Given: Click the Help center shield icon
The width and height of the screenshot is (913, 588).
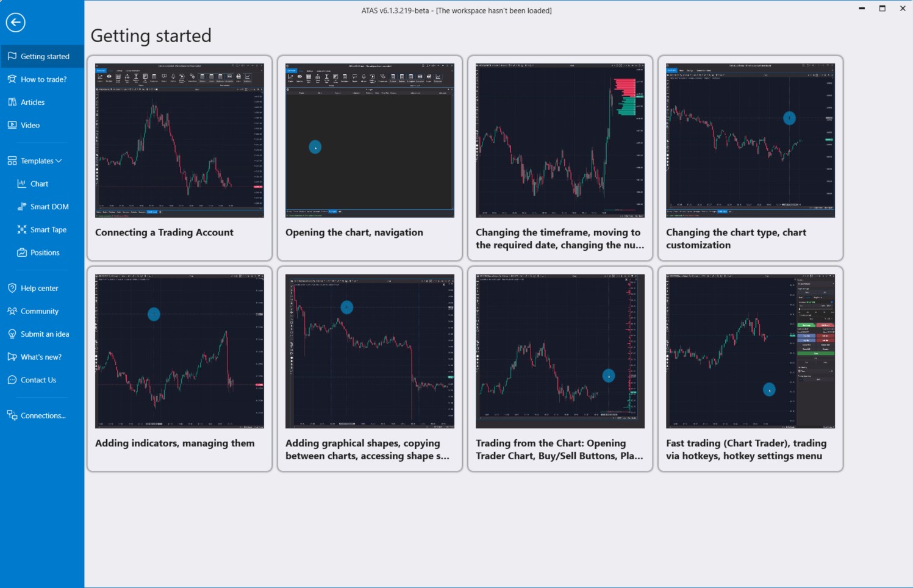Looking at the screenshot, I should tap(12, 288).
